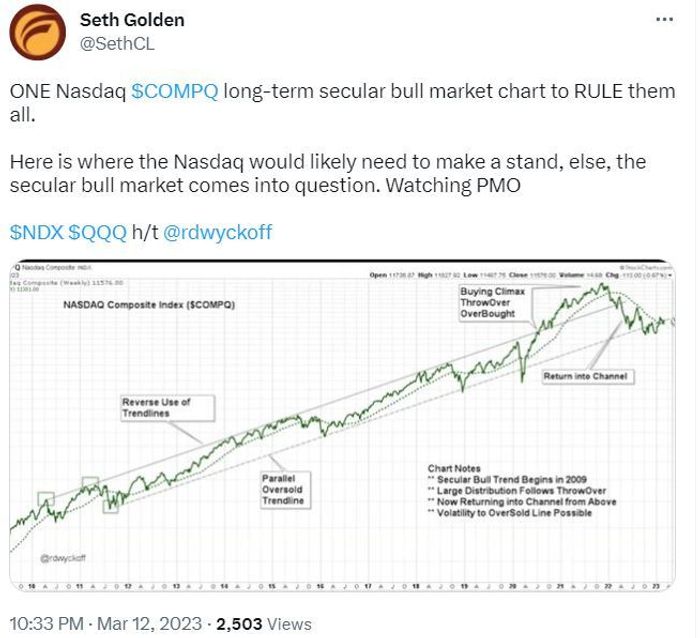Follow the $NDX cashtag link

pos(37,232)
